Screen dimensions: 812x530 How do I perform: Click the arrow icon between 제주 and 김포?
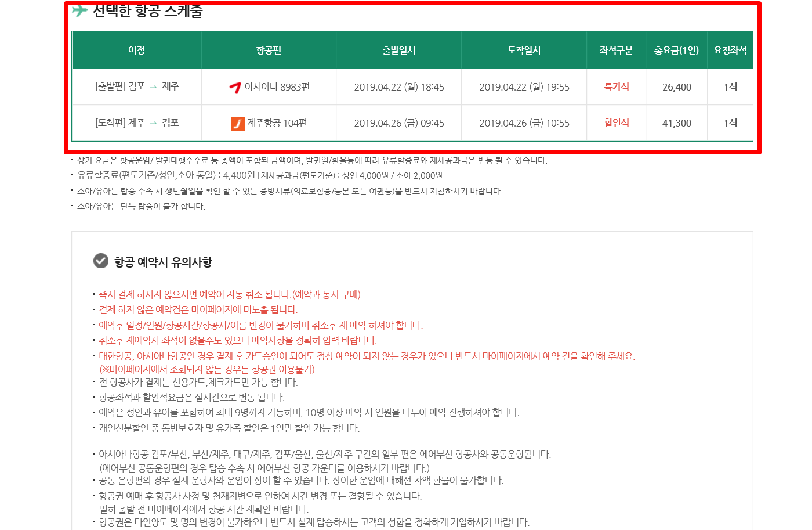[x=153, y=123]
